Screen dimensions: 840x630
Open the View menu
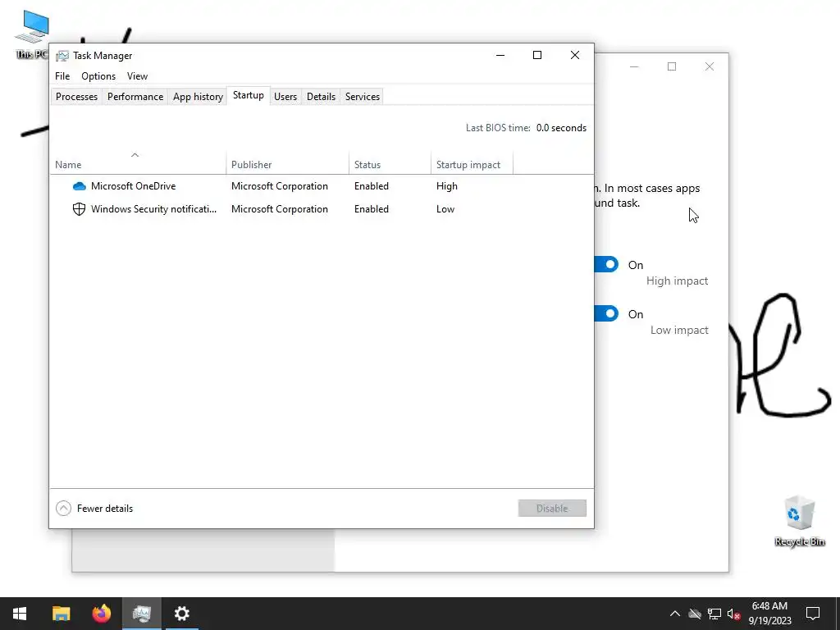tap(137, 76)
